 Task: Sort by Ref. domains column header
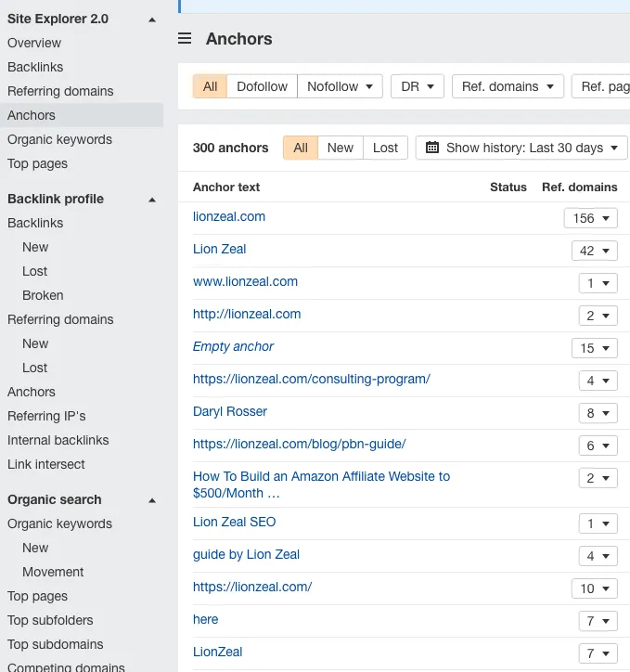click(x=580, y=187)
